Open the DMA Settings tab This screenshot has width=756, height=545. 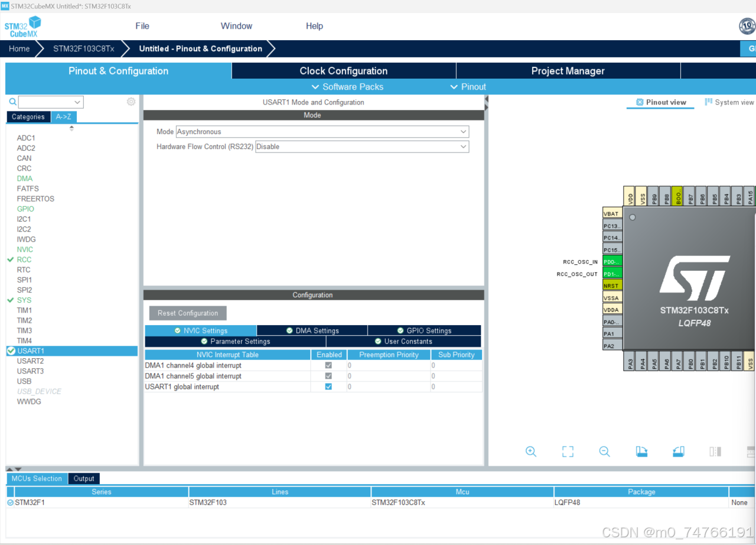pos(312,330)
